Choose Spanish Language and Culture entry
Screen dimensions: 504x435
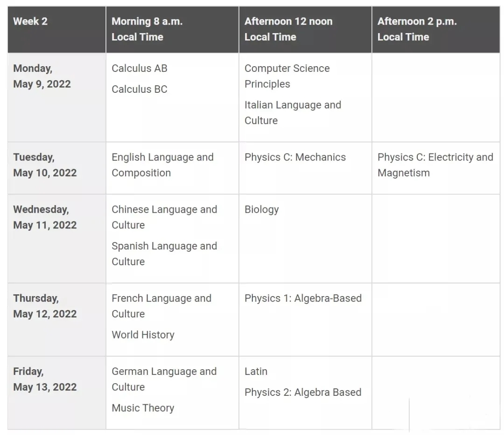tap(164, 254)
